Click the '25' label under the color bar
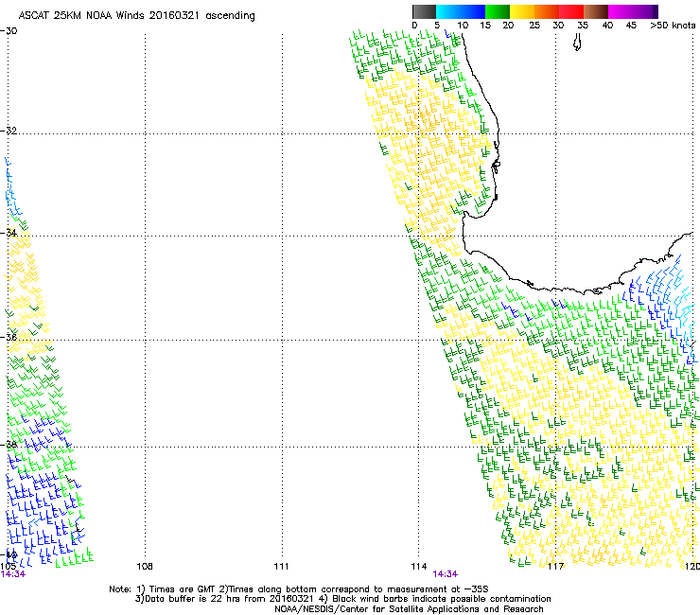The width and height of the screenshot is (700, 615). click(x=534, y=26)
